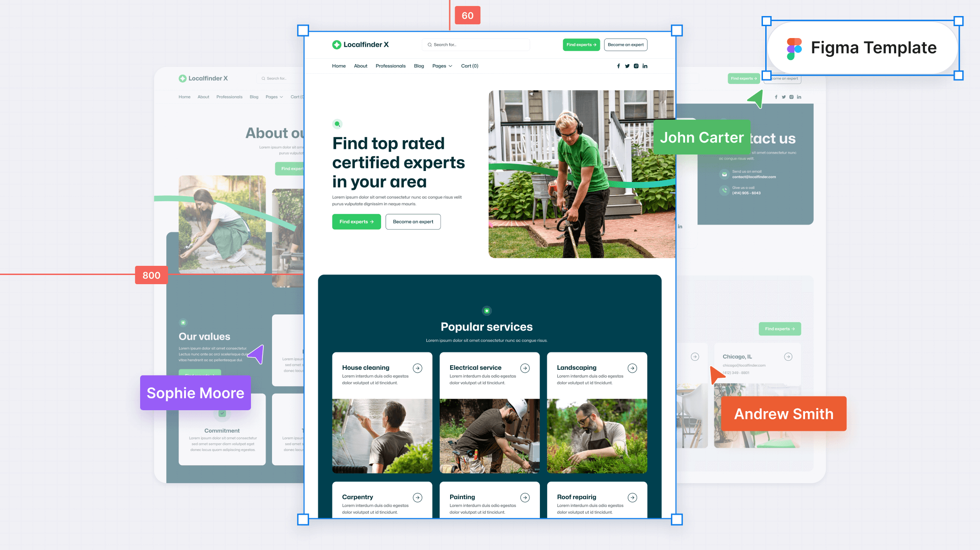Click the Figma Template icon
980x550 pixels.
tap(794, 48)
